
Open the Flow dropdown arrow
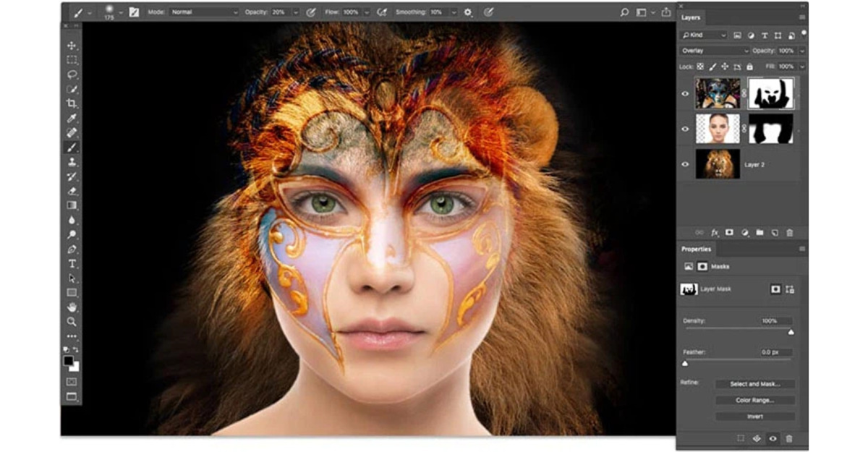tap(366, 12)
